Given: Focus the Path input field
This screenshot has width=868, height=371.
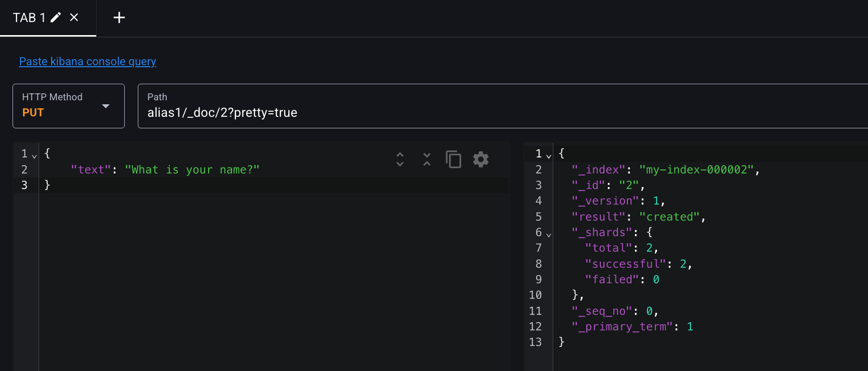Looking at the screenshot, I should [501, 112].
